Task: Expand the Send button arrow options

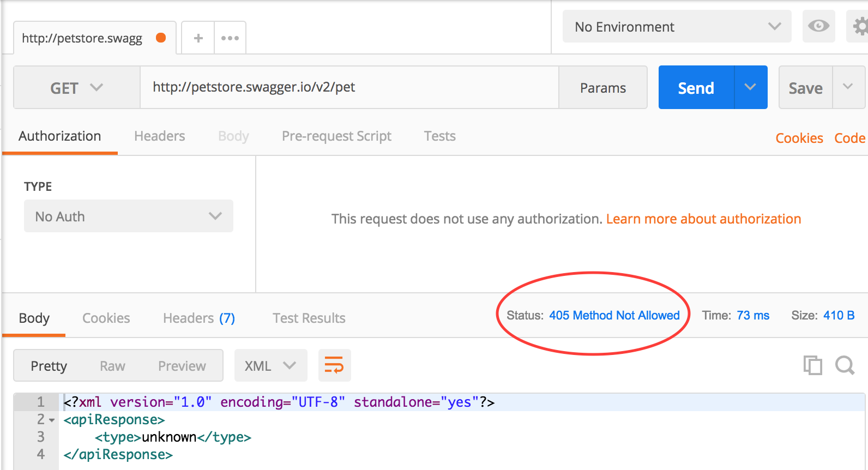Action: tap(751, 87)
